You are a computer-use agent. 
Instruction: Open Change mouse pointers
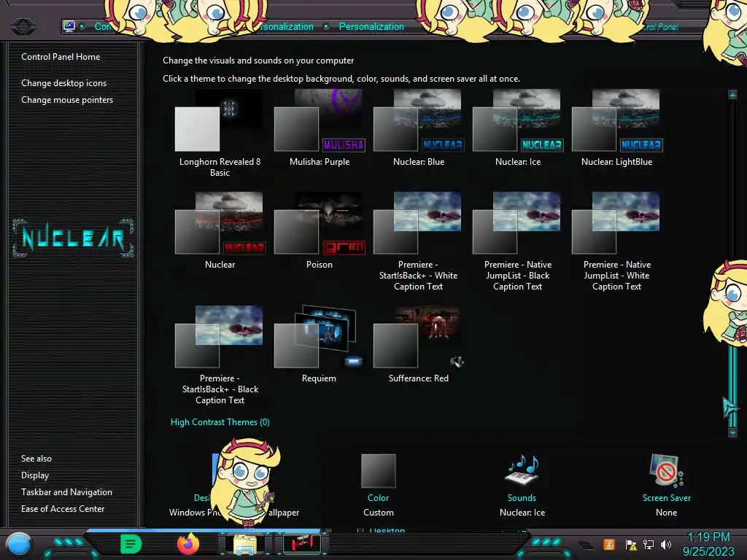(x=67, y=99)
